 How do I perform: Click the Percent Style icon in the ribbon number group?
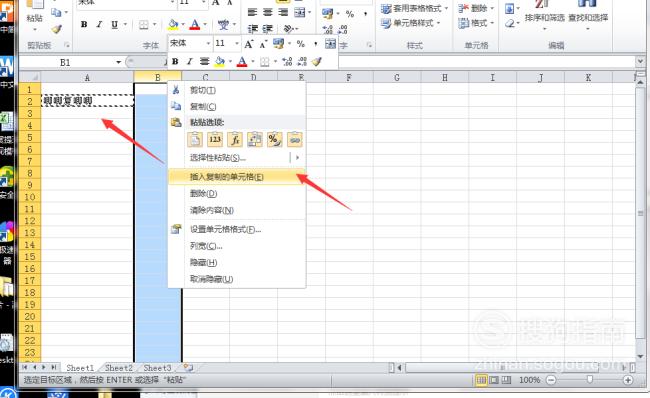[350, 14]
